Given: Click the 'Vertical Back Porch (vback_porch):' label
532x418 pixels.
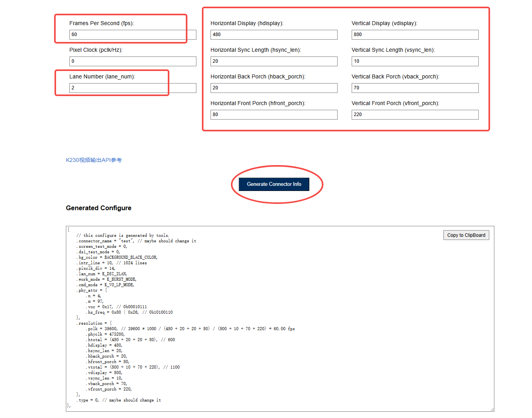Looking at the screenshot, I should pos(396,76).
